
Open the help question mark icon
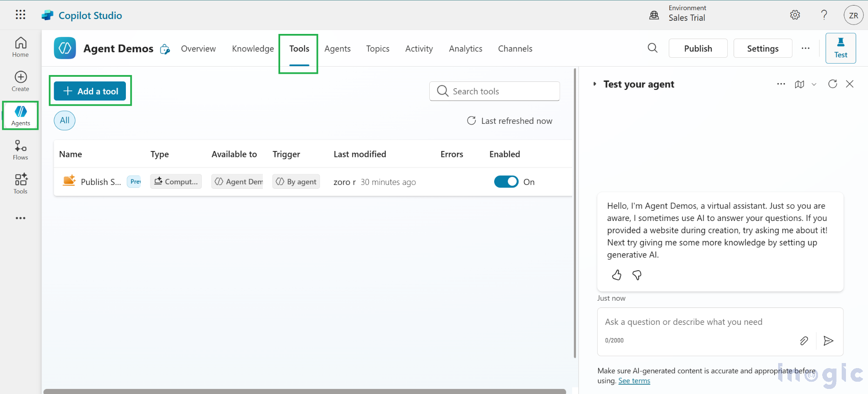(x=824, y=15)
